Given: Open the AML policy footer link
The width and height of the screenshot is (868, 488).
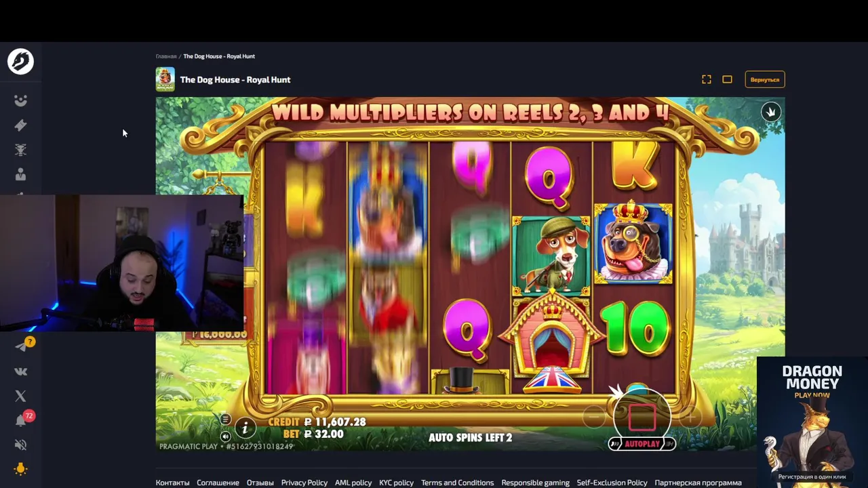Looking at the screenshot, I should pyautogui.click(x=353, y=483).
